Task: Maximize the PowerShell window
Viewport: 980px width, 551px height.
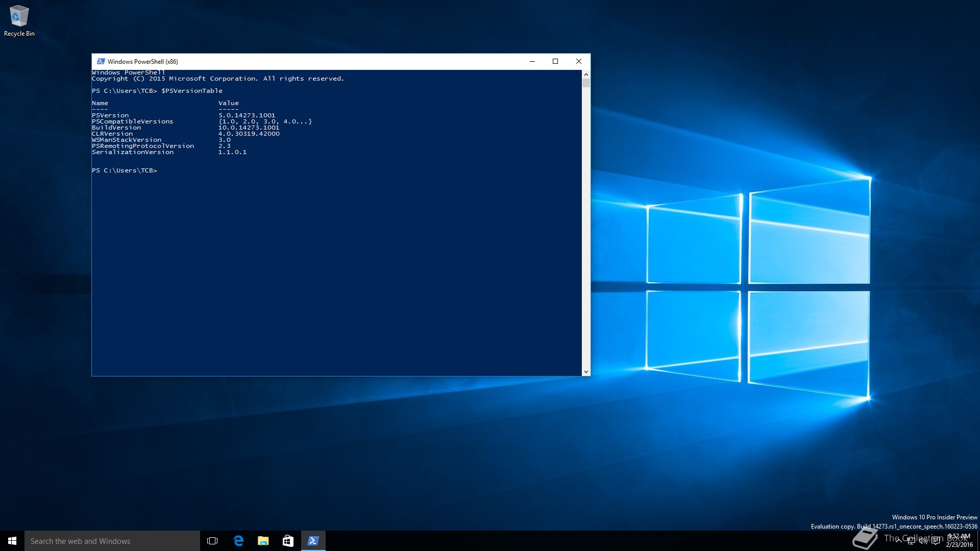Action: point(555,61)
